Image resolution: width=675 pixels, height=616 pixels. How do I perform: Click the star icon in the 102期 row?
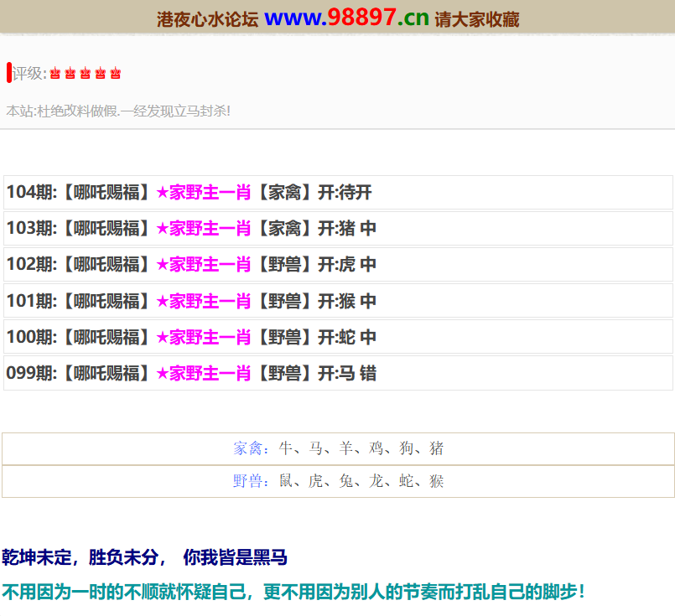(x=162, y=265)
